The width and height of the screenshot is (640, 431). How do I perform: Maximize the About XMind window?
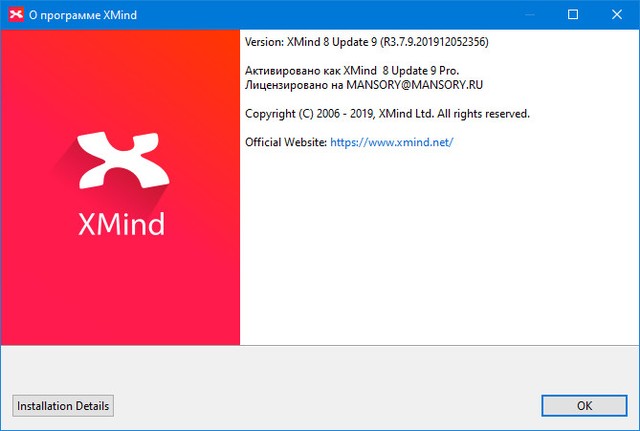(573, 15)
